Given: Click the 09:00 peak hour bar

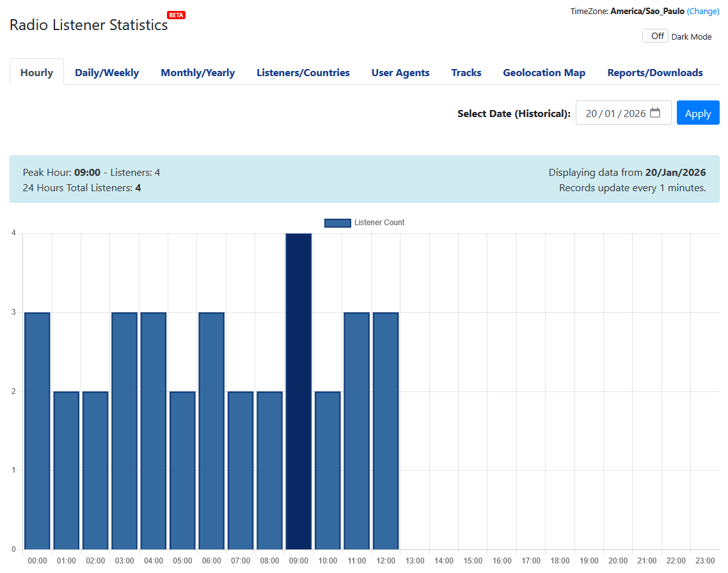Looking at the screenshot, I should point(298,391).
